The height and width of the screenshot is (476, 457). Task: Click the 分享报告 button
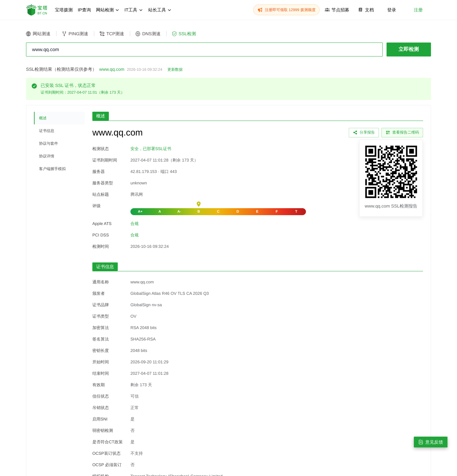click(x=364, y=133)
